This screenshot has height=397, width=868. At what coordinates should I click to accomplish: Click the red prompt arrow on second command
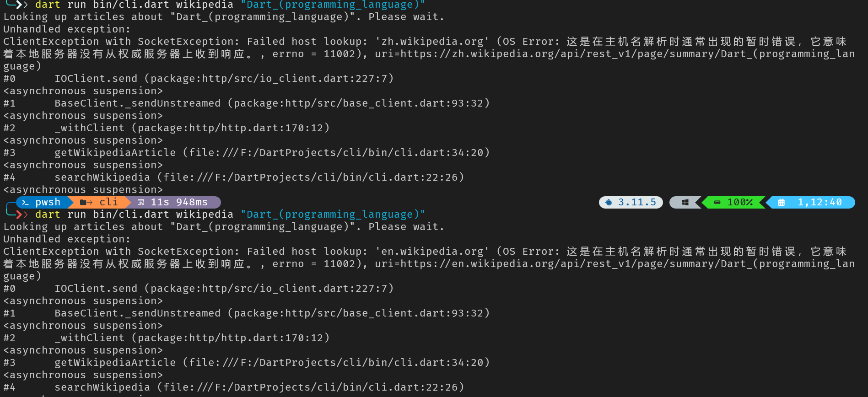point(19,214)
